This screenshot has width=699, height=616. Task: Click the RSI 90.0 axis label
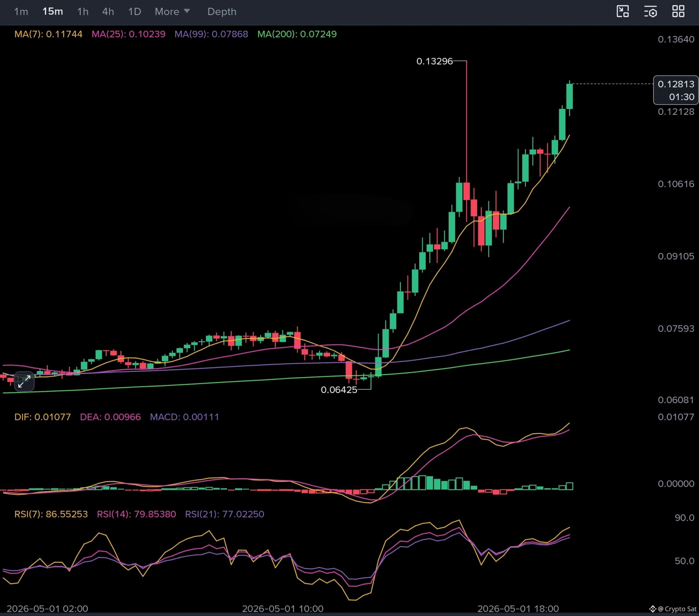coord(684,518)
